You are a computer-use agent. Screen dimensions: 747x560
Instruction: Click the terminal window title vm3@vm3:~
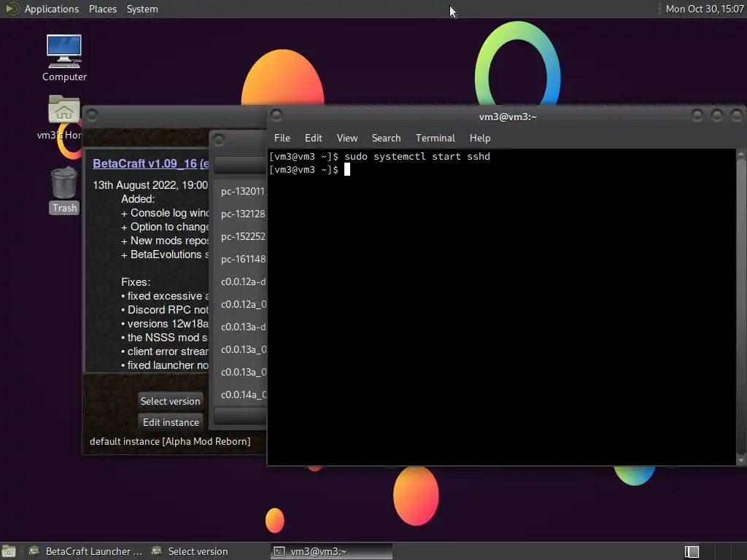pos(508,117)
